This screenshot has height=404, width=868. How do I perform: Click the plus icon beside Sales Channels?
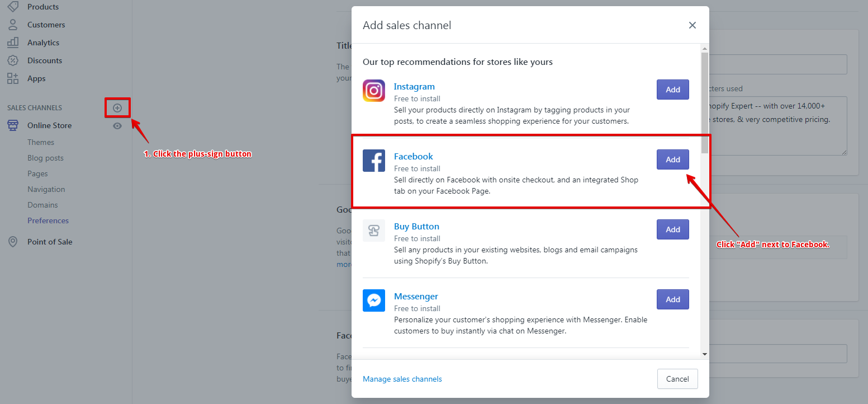coord(117,108)
